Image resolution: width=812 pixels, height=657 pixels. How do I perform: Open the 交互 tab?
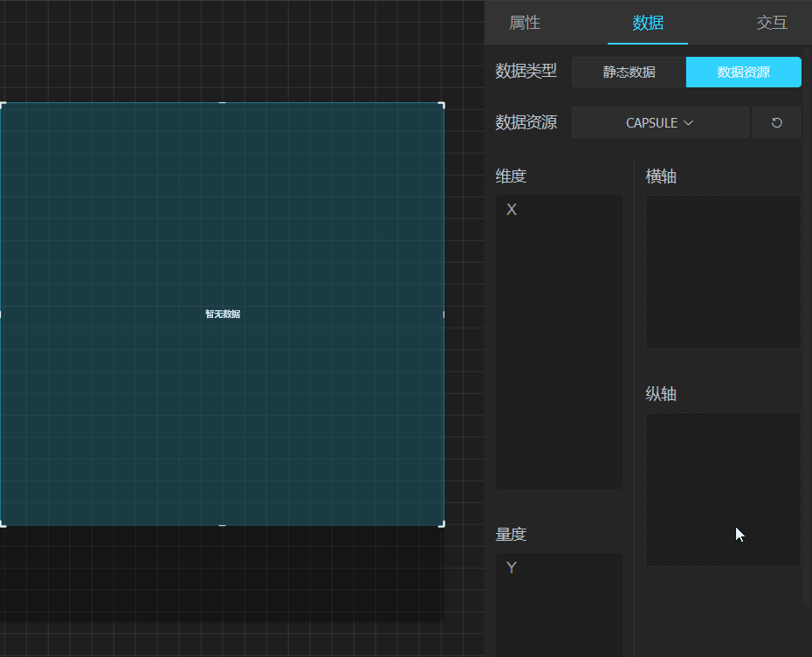772,23
